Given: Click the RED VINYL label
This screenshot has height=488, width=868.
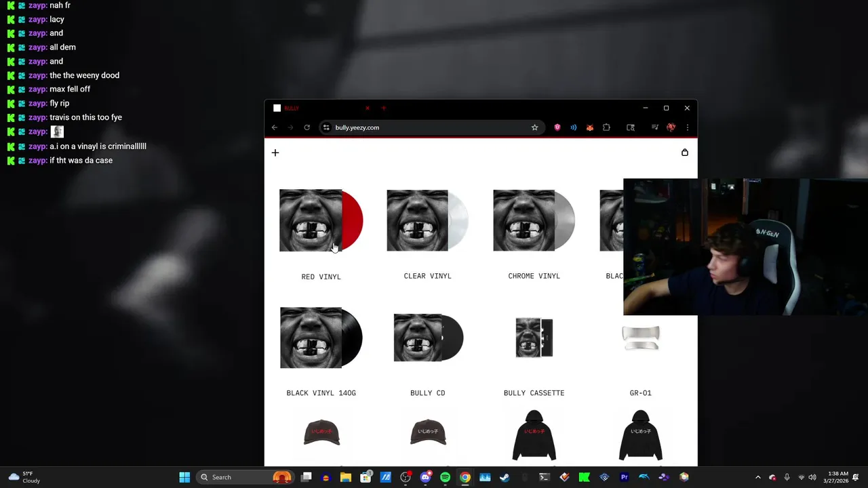Looking at the screenshot, I should (321, 277).
